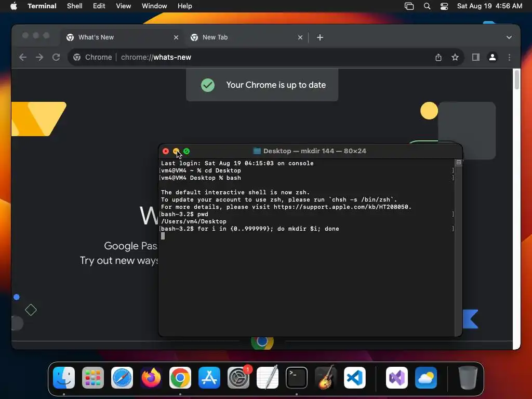Open Chrome three-dot menu
Screen dimensions: 532x399
pos(509,57)
